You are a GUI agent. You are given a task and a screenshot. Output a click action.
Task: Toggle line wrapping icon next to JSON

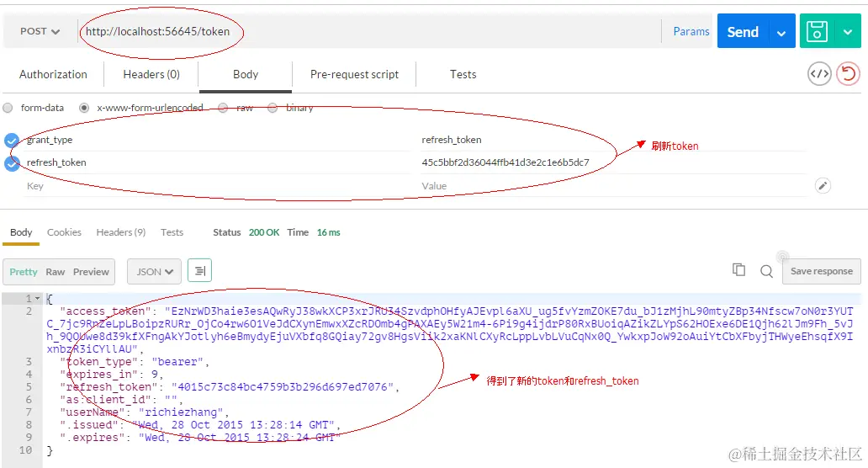click(x=200, y=271)
